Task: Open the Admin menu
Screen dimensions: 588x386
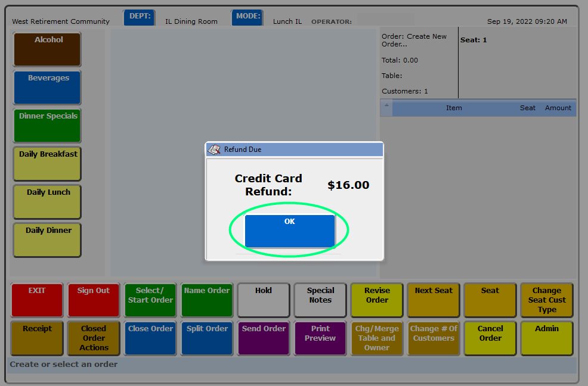Action: [547, 338]
